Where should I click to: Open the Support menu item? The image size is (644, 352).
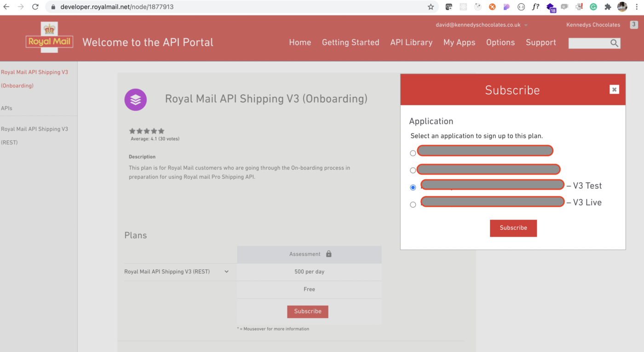[x=541, y=42]
